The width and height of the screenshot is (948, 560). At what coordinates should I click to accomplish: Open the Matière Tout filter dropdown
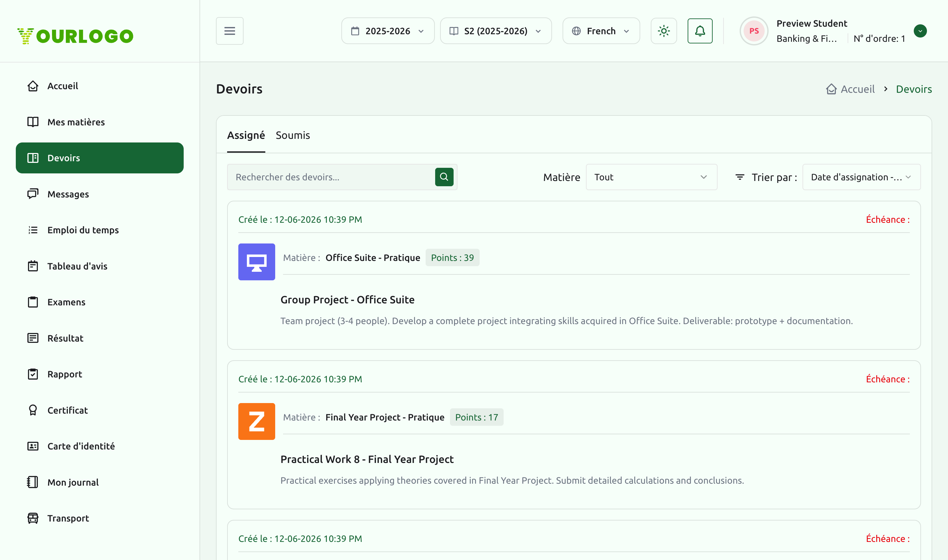click(651, 177)
